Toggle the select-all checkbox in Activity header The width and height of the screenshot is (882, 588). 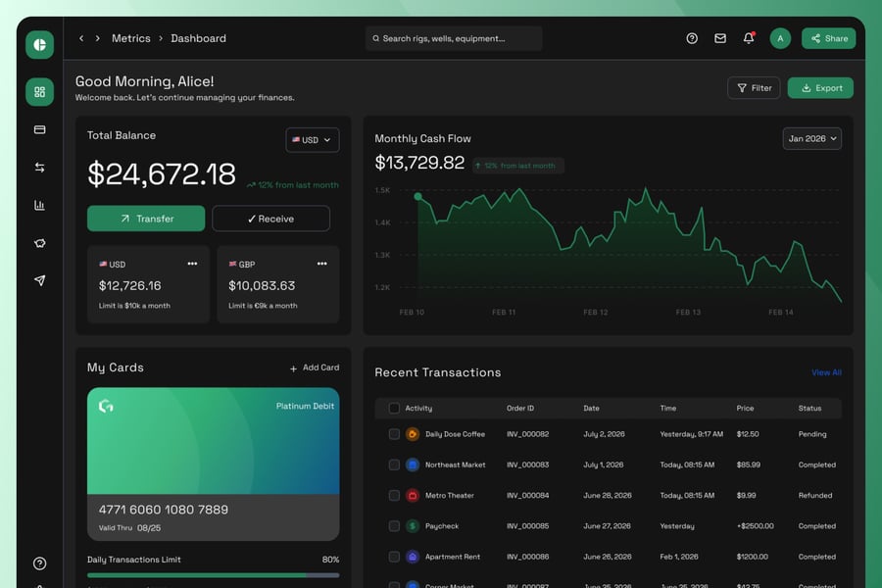tap(394, 408)
